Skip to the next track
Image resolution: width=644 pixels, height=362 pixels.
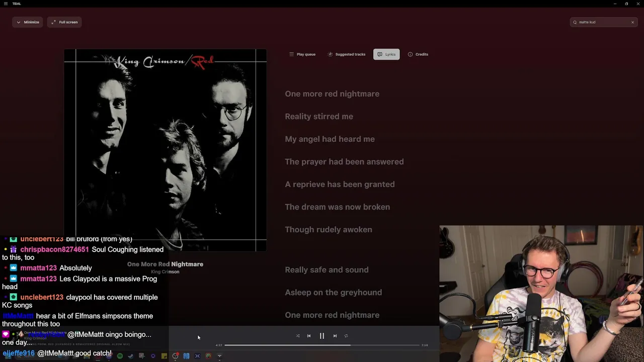click(x=335, y=336)
